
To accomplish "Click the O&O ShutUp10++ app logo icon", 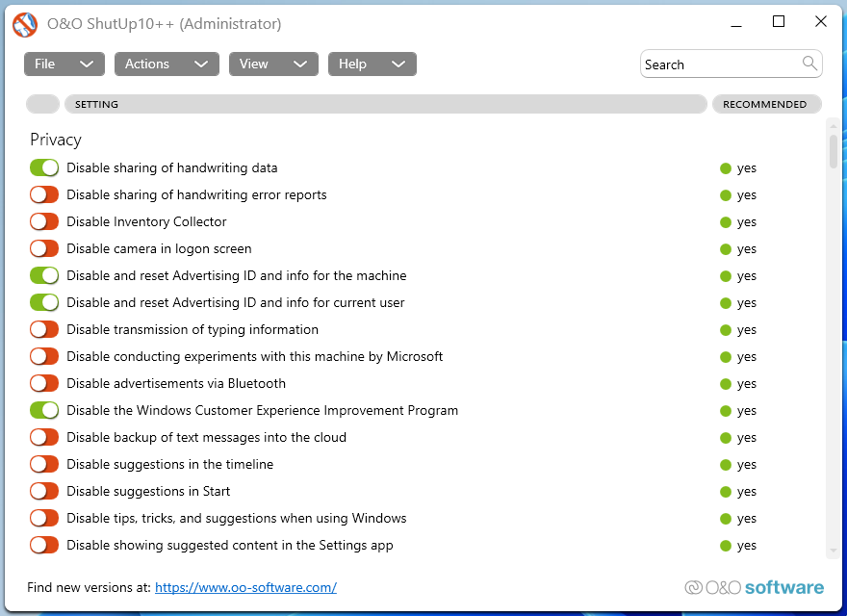I will tap(25, 24).
